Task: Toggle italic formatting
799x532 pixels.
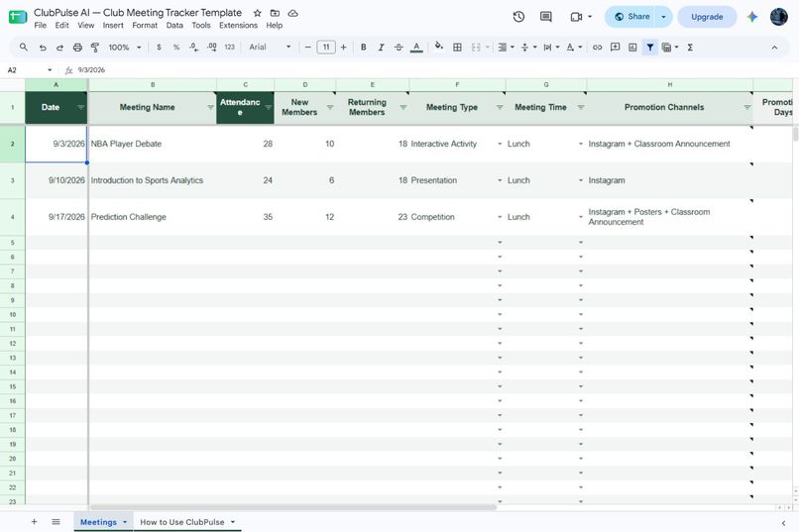Action: click(x=381, y=48)
